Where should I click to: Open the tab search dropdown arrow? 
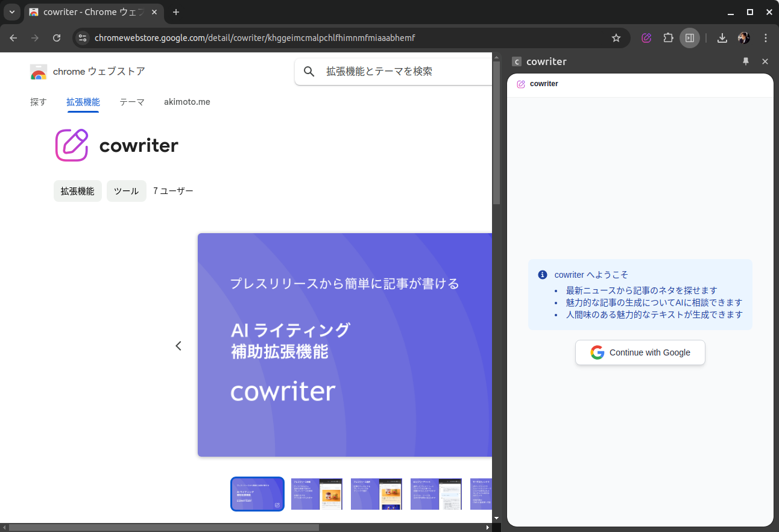click(11, 12)
